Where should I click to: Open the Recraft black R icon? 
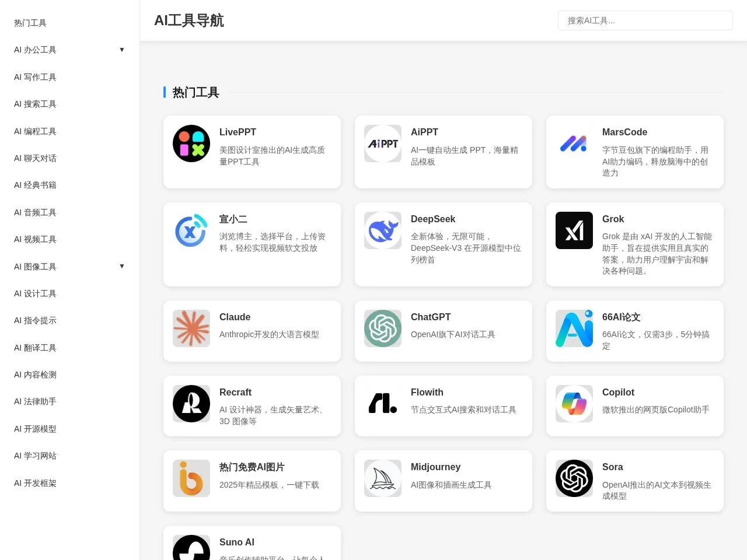tap(191, 404)
